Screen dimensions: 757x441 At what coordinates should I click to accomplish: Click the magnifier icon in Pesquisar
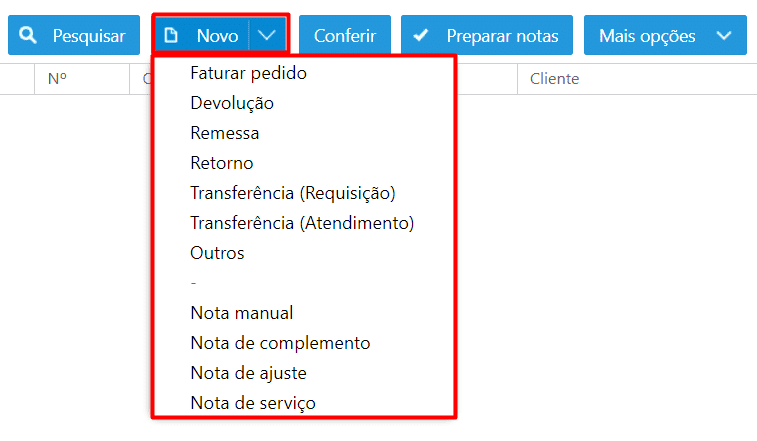[x=28, y=35]
